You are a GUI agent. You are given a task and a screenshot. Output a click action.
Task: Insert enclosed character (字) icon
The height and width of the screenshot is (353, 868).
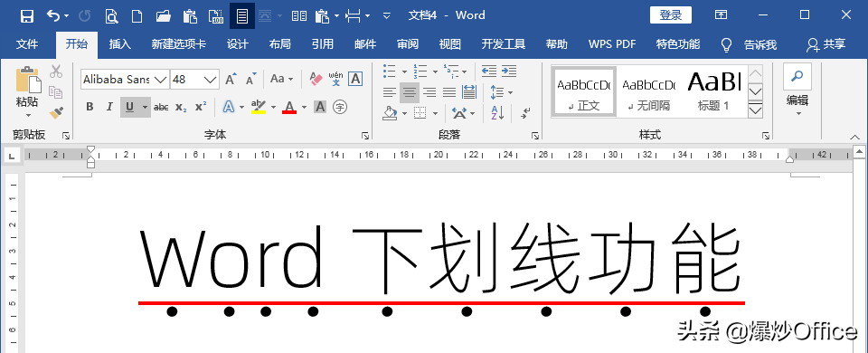pos(340,107)
